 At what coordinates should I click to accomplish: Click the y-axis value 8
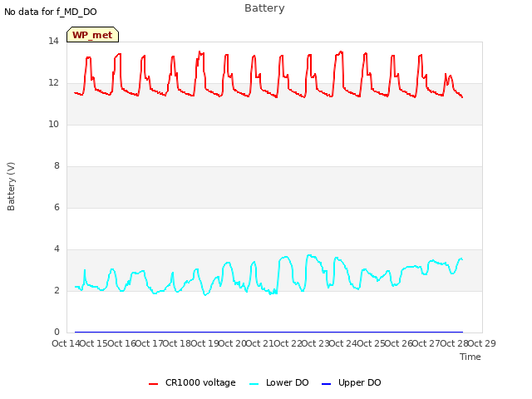tap(57, 166)
